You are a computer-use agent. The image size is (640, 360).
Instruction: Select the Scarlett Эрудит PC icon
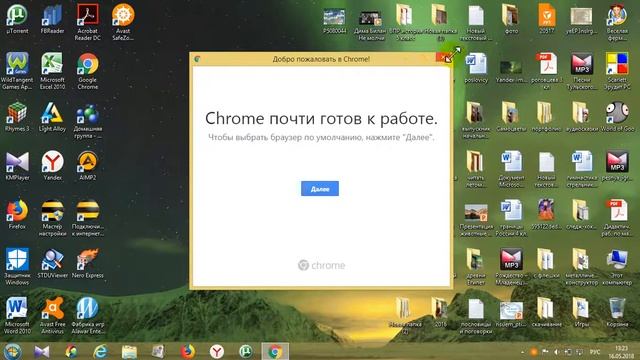coord(617,71)
